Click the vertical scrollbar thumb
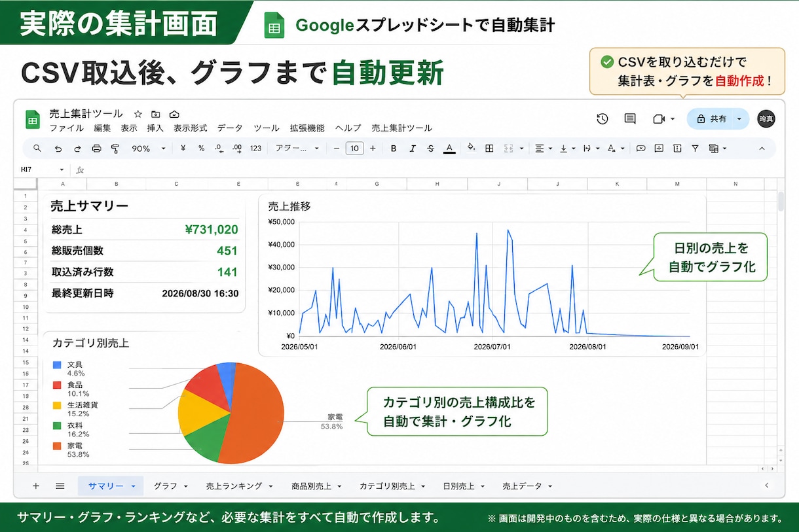 (x=781, y=202)
